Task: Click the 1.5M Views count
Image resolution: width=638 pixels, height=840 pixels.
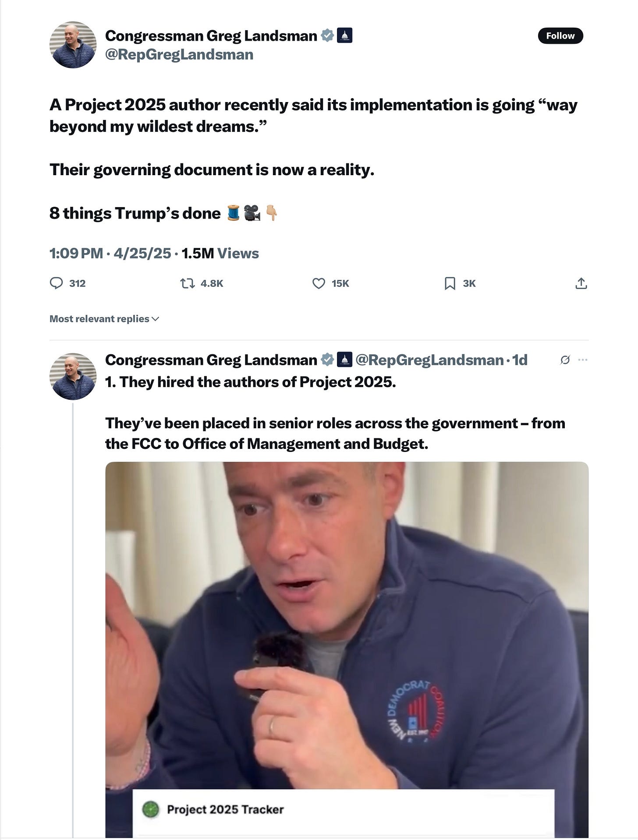Action: pos(220,253)
